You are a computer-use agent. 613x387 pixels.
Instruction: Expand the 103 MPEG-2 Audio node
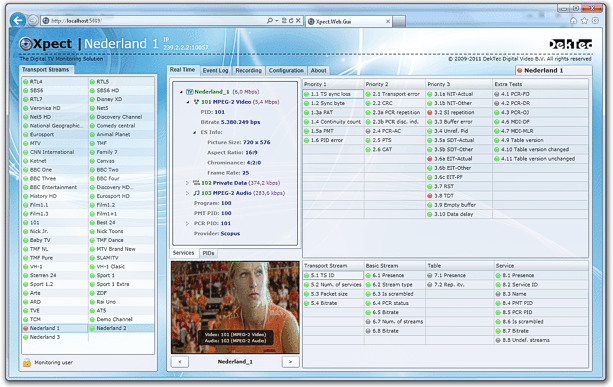[x=187, y=193]
